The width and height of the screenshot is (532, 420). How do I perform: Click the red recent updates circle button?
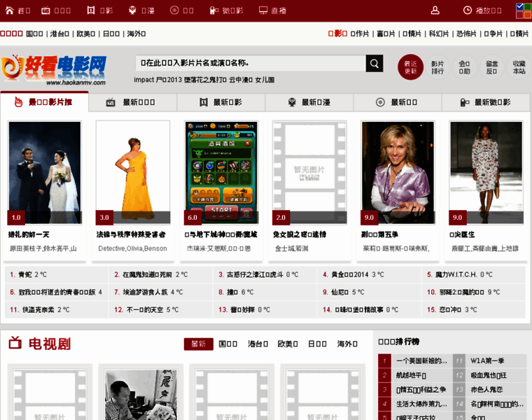point(410,67)
